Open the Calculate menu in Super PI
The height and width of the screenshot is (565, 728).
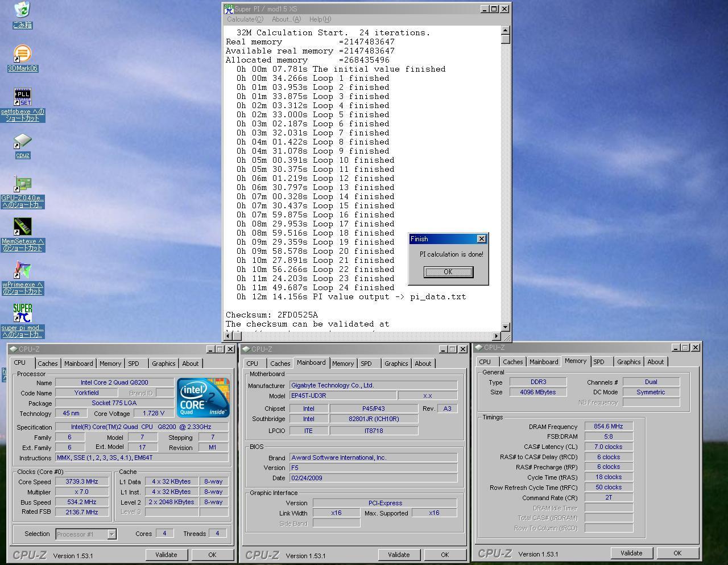click(245, 19)
